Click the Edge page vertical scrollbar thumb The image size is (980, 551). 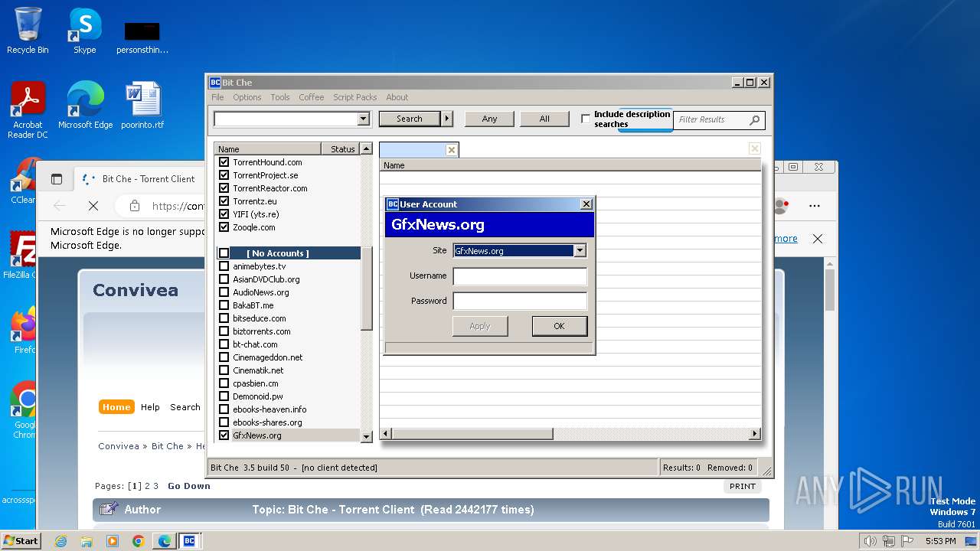(x=830, y=291)
